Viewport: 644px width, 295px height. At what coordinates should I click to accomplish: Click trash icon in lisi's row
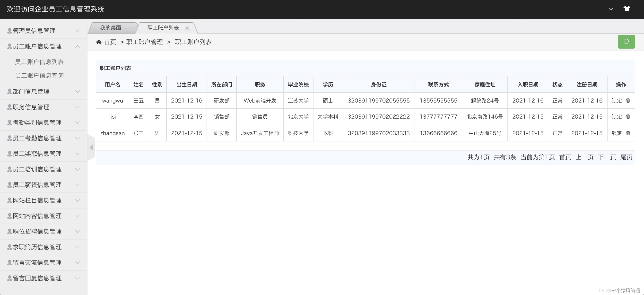[x=628, y=116]
